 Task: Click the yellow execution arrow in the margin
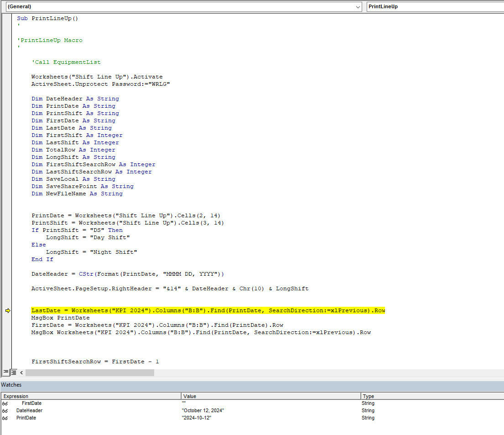pos(8,310)
